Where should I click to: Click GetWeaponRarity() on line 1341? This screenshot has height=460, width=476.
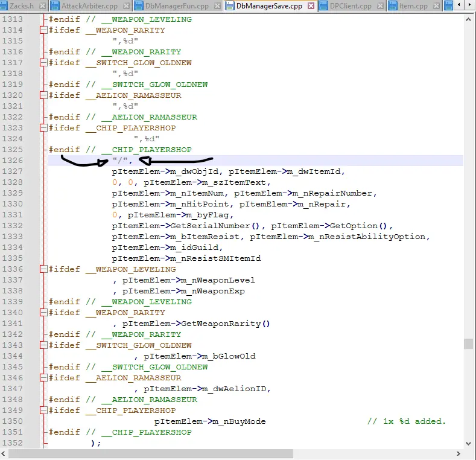click(225, 324)
